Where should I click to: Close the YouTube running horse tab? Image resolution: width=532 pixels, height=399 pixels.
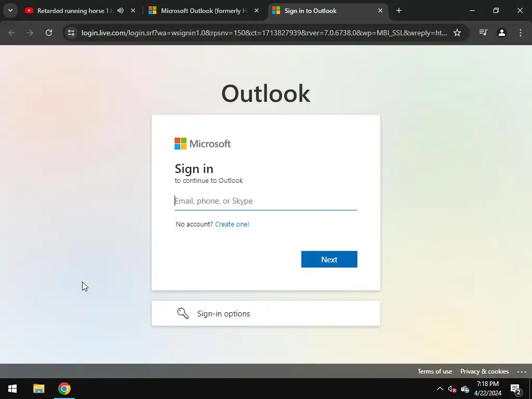133,10
